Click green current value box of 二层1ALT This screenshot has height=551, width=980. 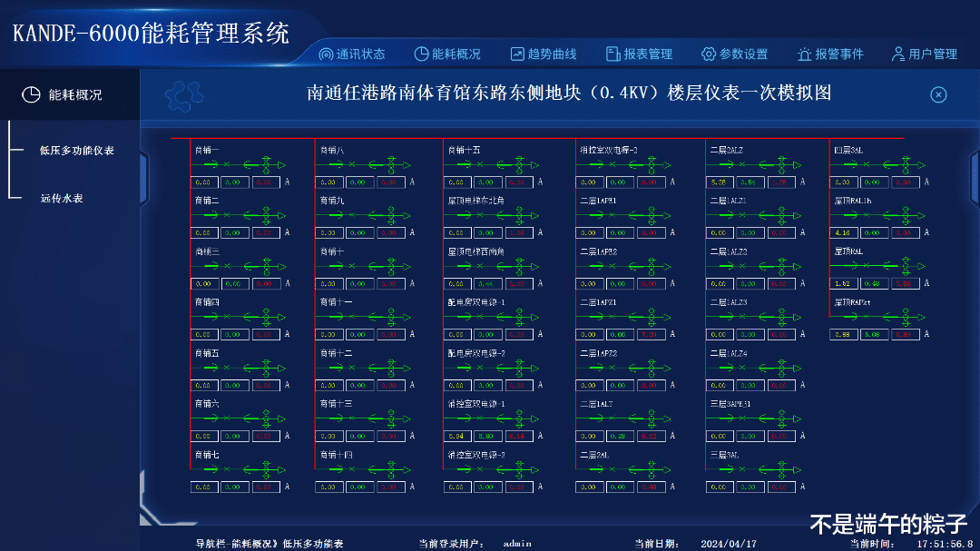click(620, 436)
